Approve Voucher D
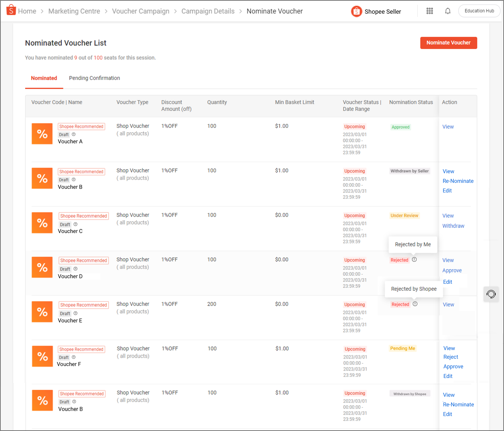504x431 pixels. coord(452,270)
